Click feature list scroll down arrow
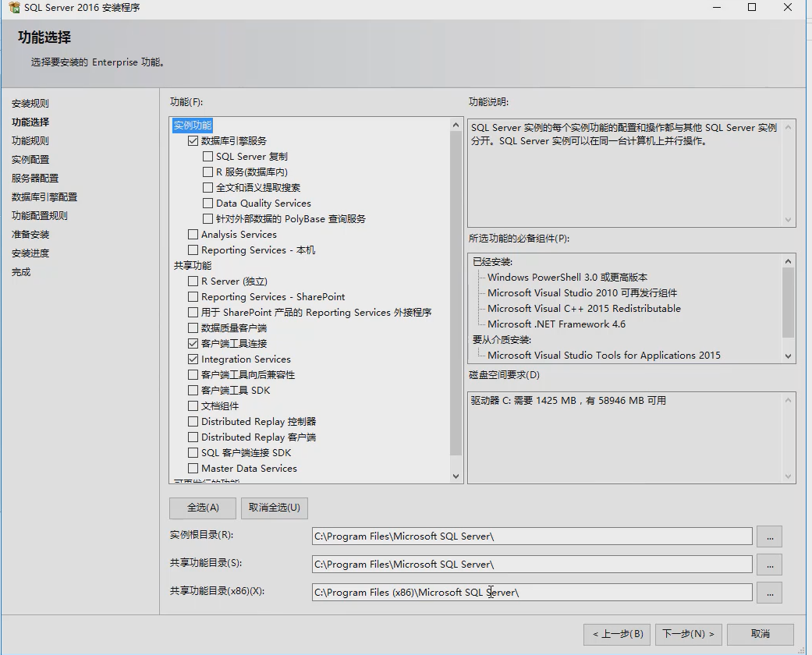812x655 pixels. coord(456,476)
